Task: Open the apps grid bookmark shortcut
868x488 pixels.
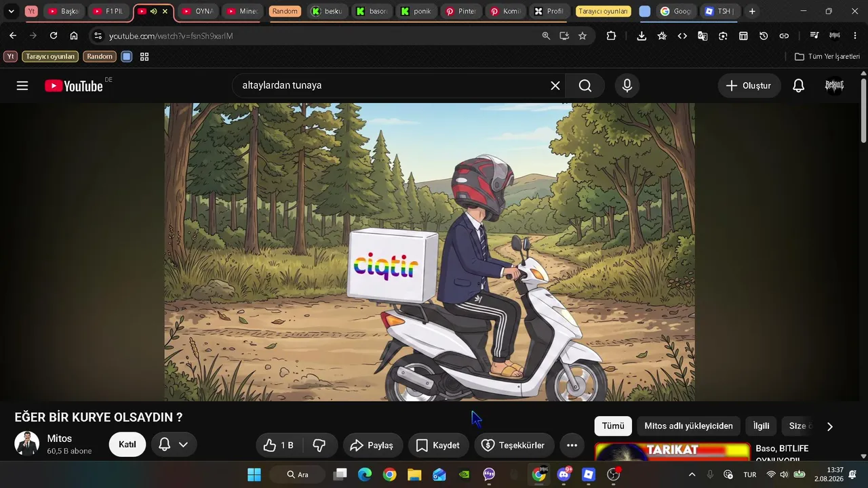Action: [144, 56]
